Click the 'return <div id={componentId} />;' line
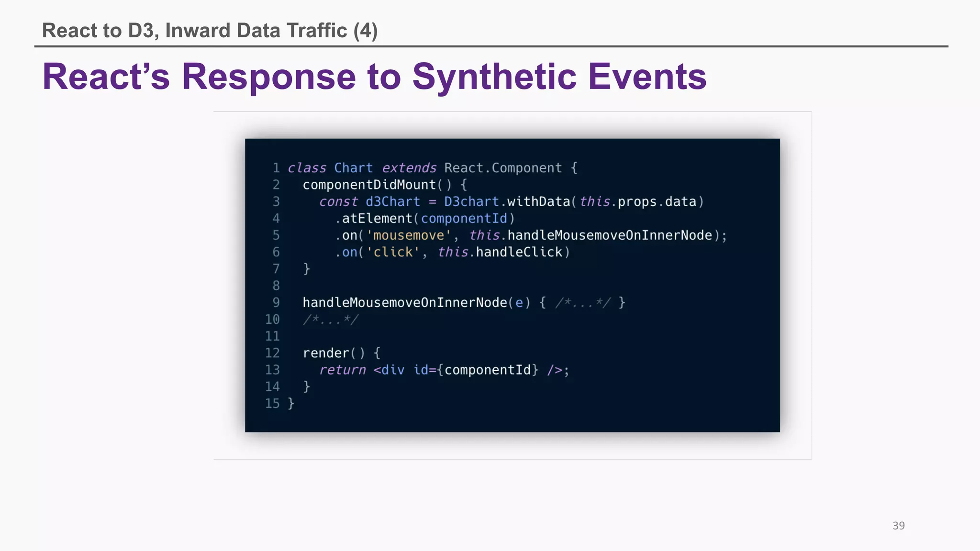The image size is (980, 551). click(x=444, y=370)
